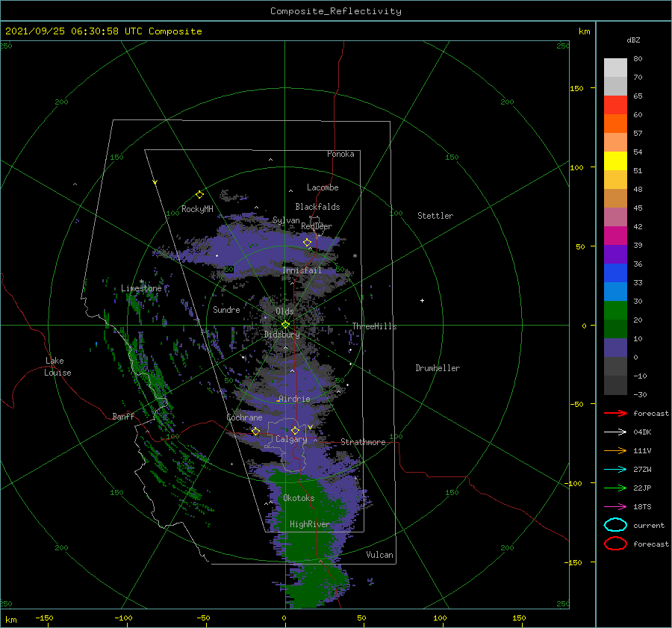Click the Strathmore label
672x628 pixels.
[363, 442]
